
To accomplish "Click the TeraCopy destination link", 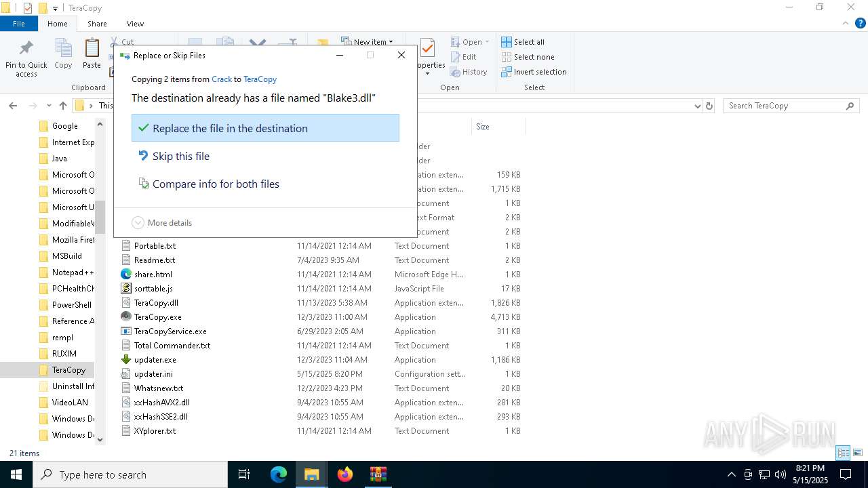I will pyautogui.click(x=260, y=79).
